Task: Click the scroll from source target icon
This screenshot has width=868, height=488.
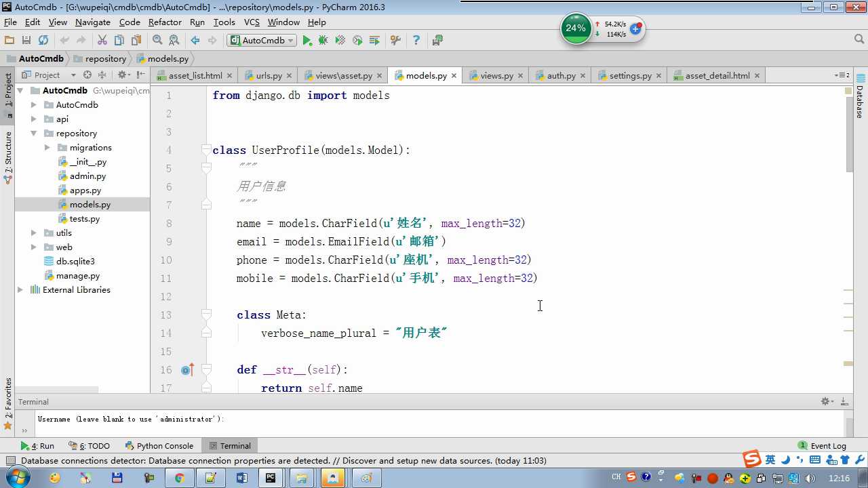Action: [87, 75]
